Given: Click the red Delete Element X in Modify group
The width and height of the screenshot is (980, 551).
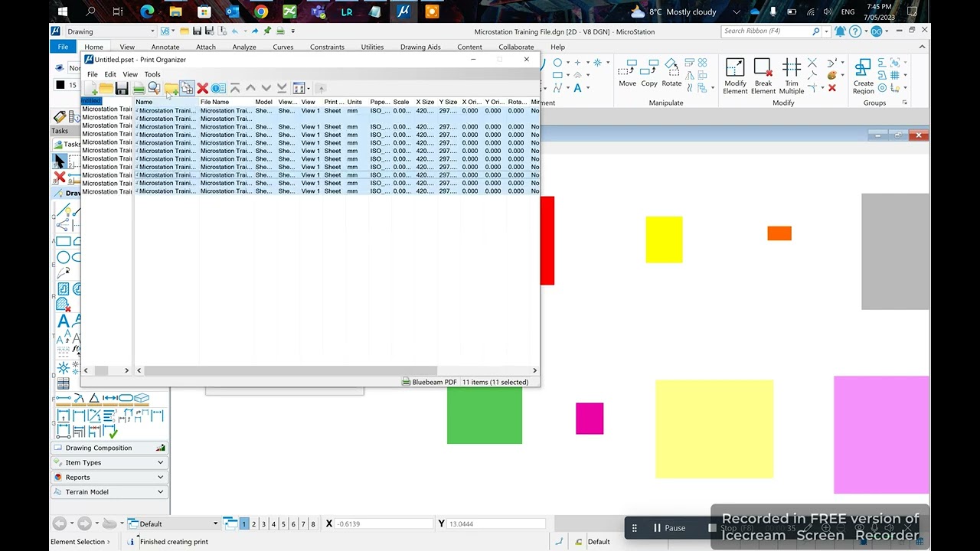Looking at the screenshot, I should click(832, 89).
